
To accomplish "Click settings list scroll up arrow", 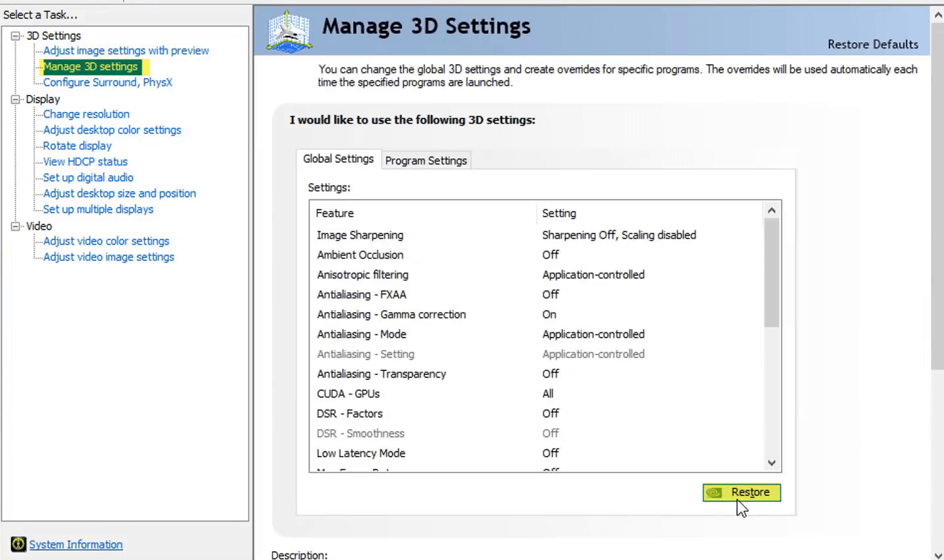I will pyautogui.click(x=772, y=210).
